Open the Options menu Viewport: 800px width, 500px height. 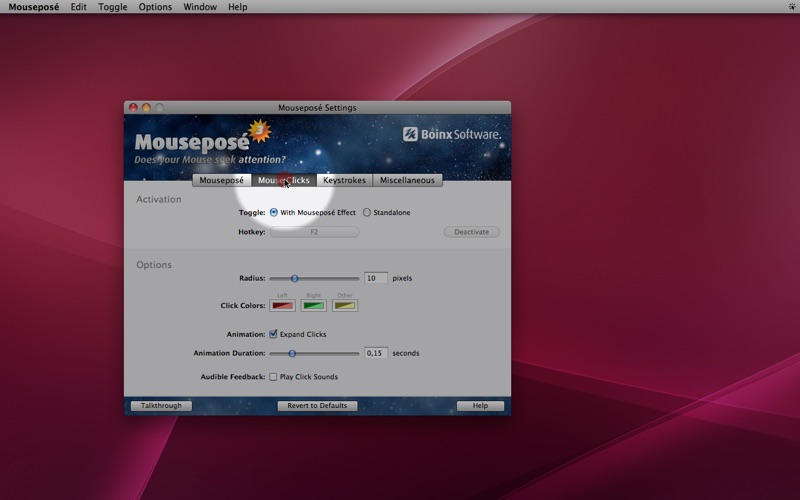click(155, 7)
